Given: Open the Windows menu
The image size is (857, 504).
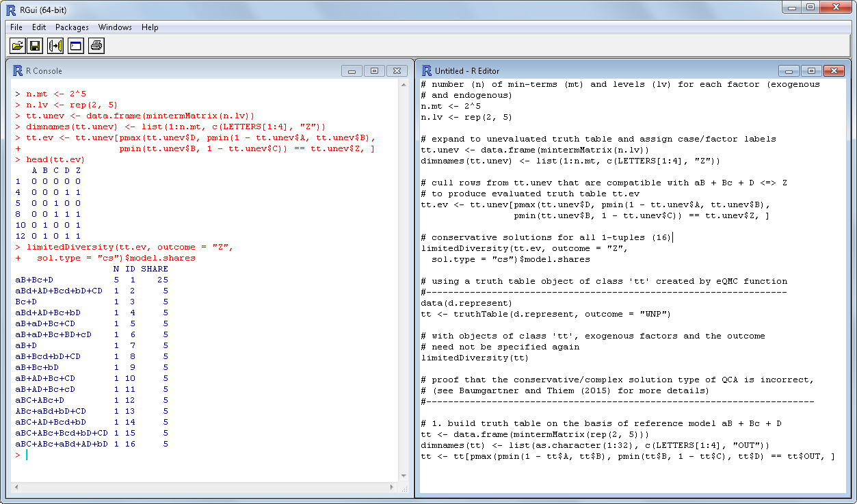Looking at the screenshot, I should (115, 27).
